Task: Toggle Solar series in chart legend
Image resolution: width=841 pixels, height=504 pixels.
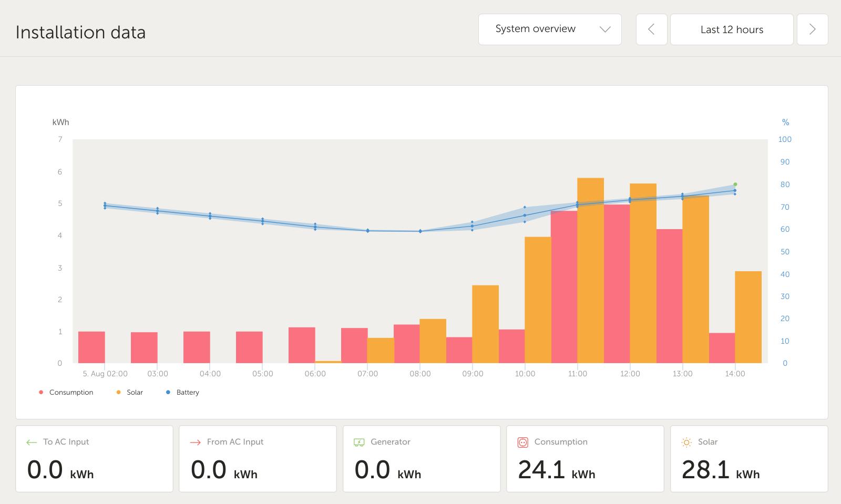Action: click(x=130, y=393)
